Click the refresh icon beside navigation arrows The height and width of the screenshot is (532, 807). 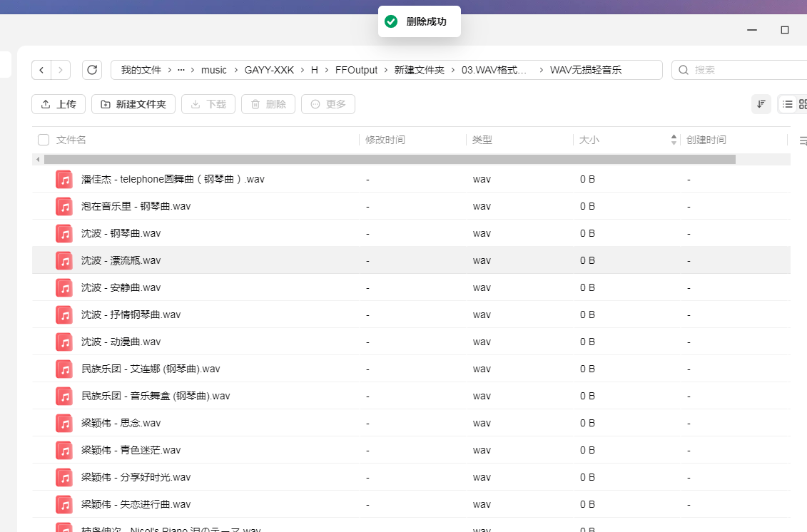[92, 70]
